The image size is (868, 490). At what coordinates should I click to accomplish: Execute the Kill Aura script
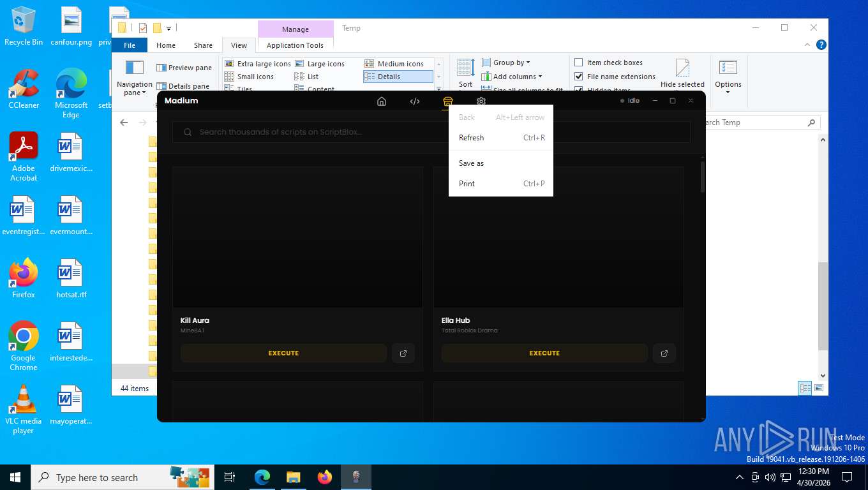tap(283, 353)
